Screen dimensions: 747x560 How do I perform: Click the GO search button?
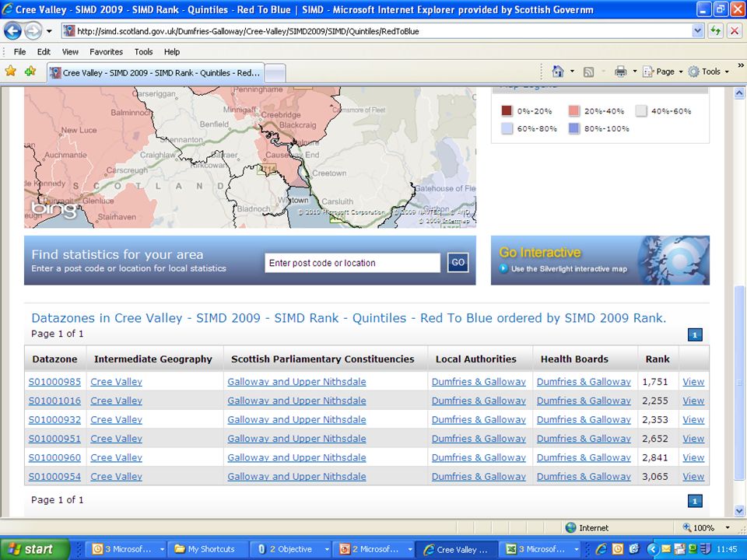[458, 262]
